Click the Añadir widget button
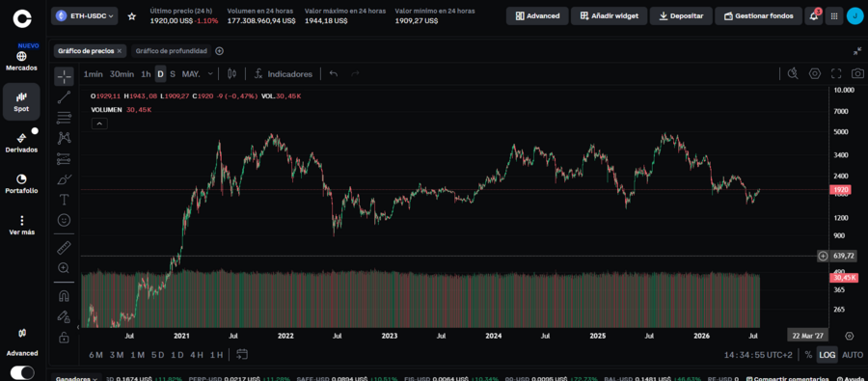868x381 pixels. click(x=609, y=16)
